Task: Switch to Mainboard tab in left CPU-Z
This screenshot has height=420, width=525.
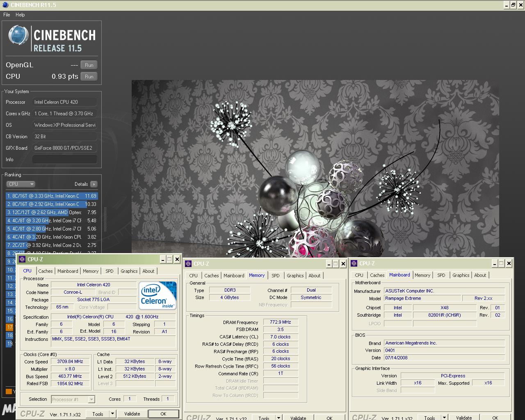Action: click(68, 271)
